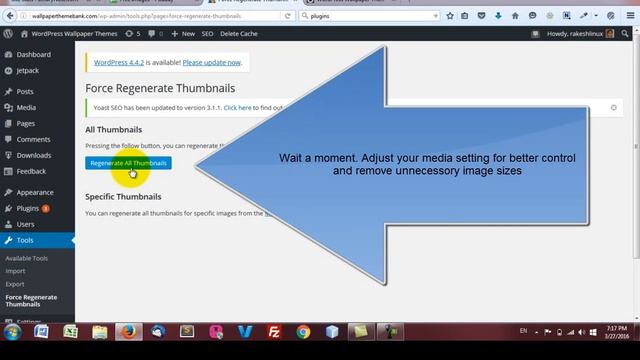
Task: Open FileZilla from the taskbar
Action: point(274,332)
